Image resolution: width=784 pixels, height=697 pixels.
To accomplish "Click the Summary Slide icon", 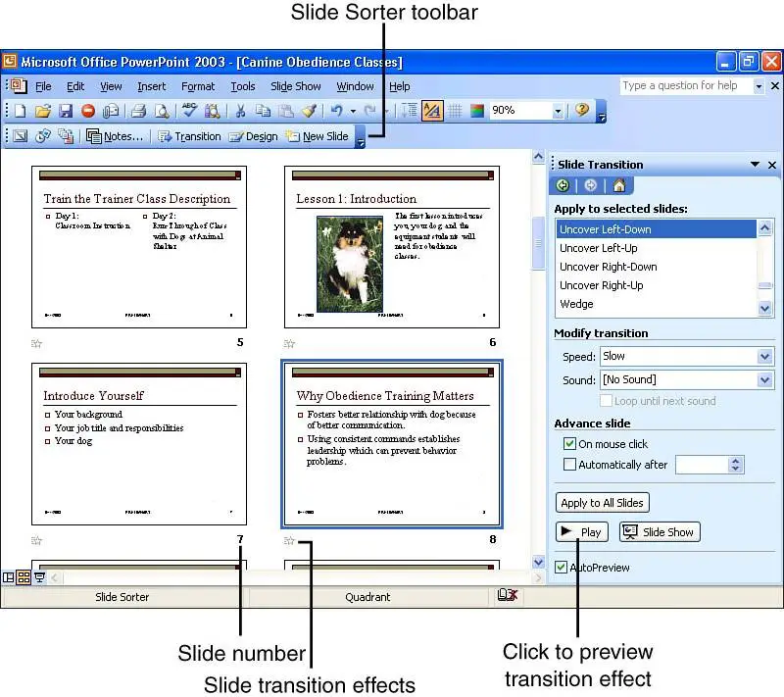I will point(66,136).
